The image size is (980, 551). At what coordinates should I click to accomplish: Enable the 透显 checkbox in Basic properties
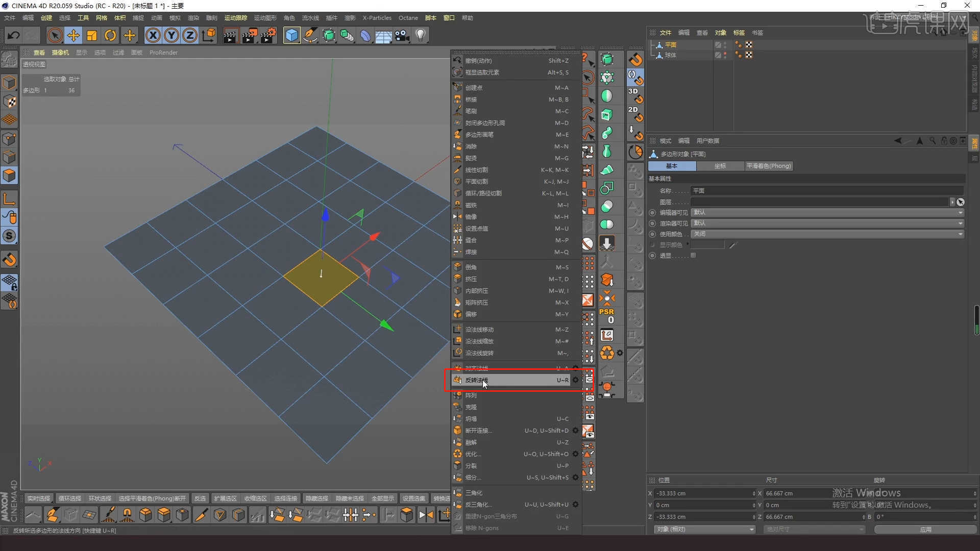tap(694, 255)
